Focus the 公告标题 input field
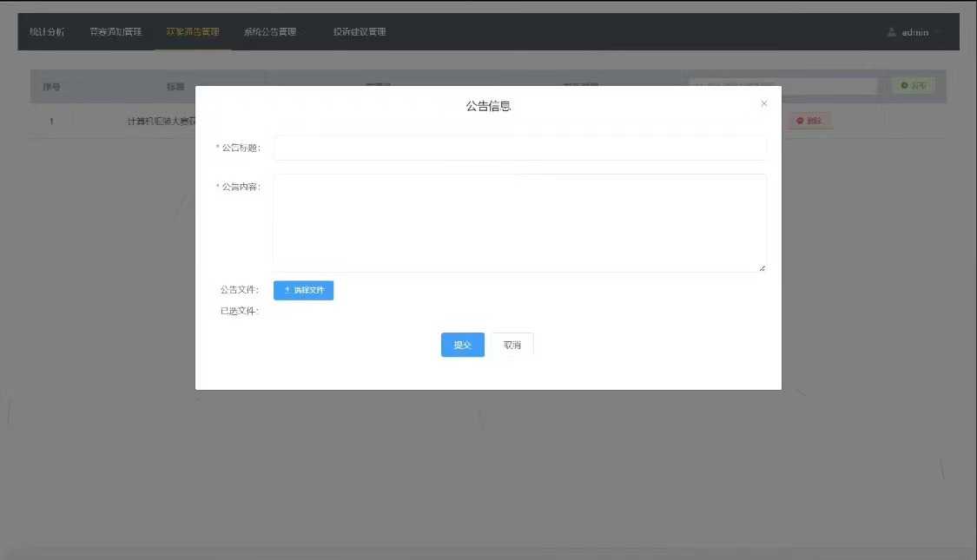The image size is (977, 560). coord(520,148)
